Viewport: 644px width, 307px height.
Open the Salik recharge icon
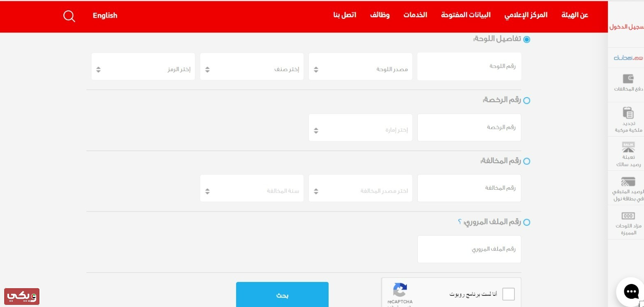point(628,147)
